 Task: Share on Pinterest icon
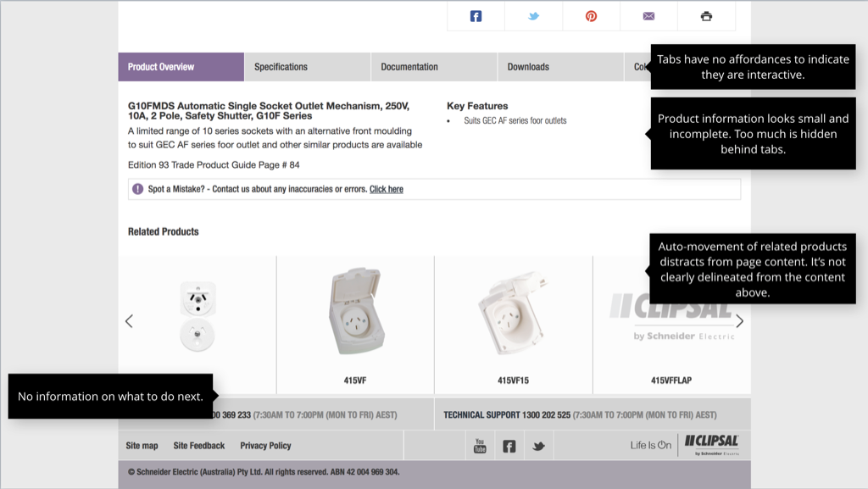tap(591, 16)
